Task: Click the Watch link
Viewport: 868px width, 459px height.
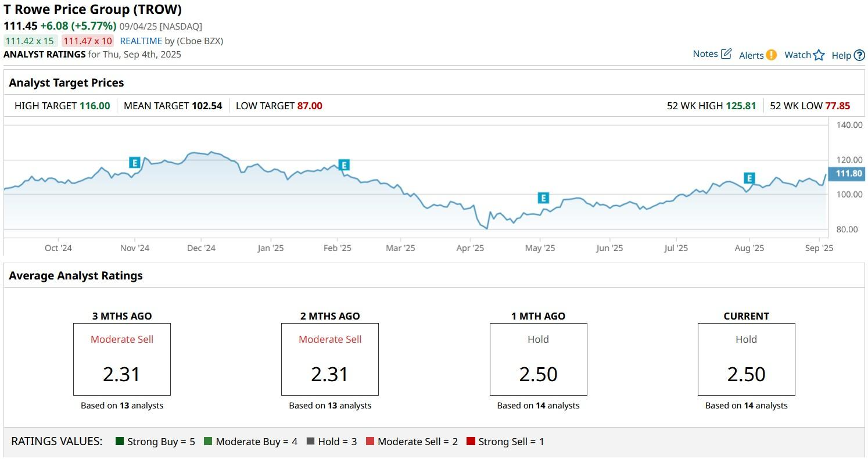Action: tap(798, 55)
